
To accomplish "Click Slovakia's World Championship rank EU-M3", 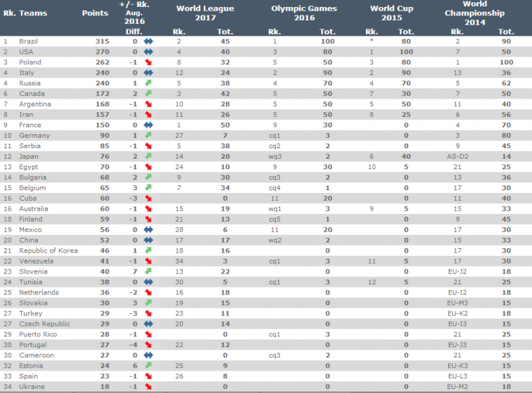I will (x=457, y=303).
